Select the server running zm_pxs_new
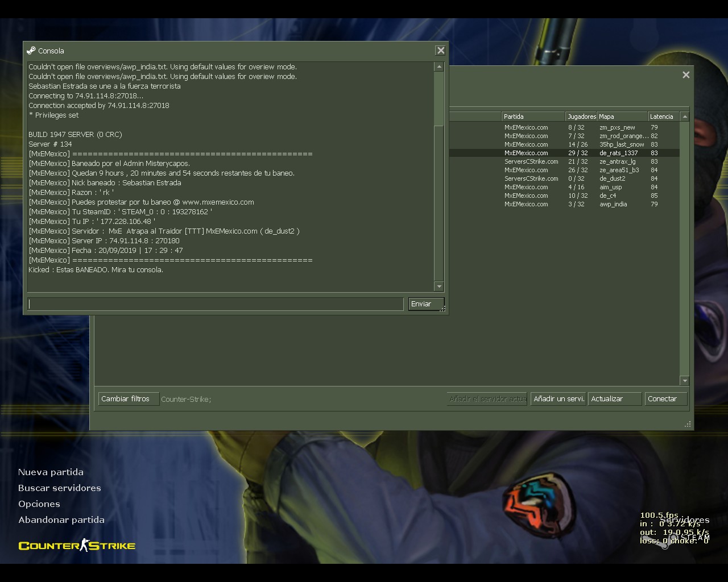The image size is (728, 582). pos(564,127)
